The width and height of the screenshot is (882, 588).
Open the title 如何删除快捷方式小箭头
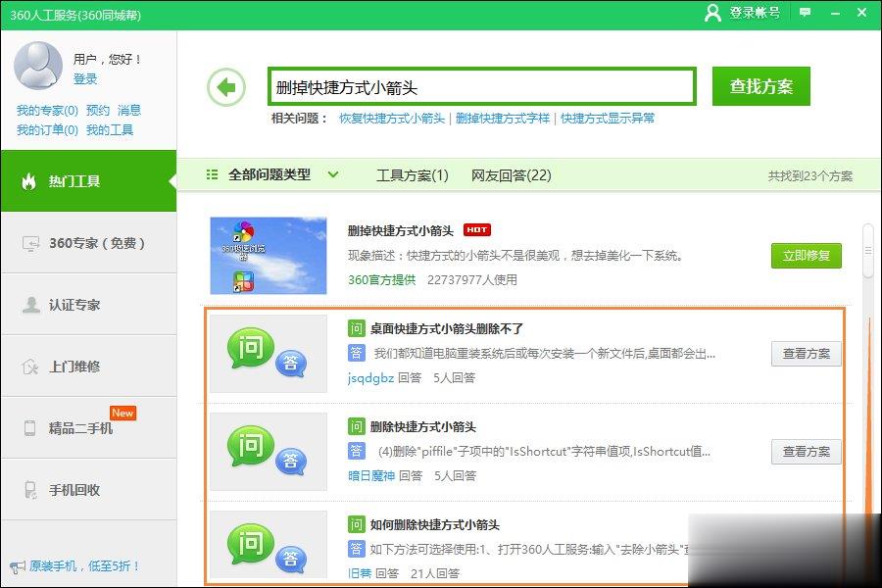[x=435, y=525]
